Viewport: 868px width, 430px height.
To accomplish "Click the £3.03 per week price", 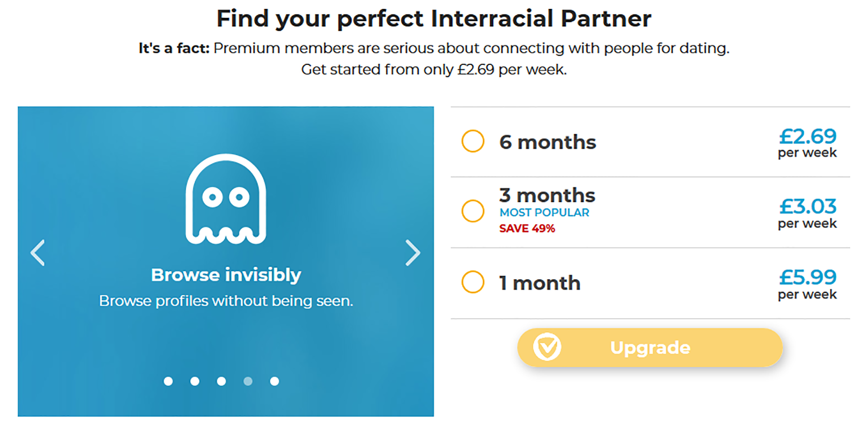I will [807, 213].
